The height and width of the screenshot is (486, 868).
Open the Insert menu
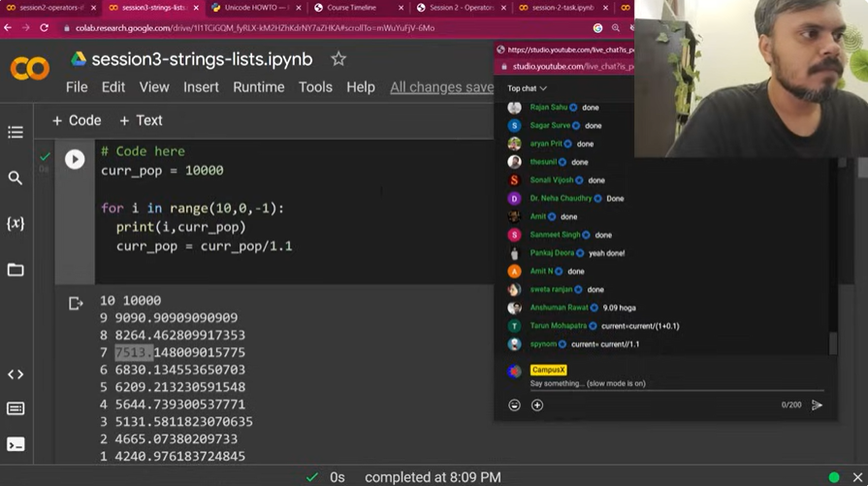(x=201, y=87)
